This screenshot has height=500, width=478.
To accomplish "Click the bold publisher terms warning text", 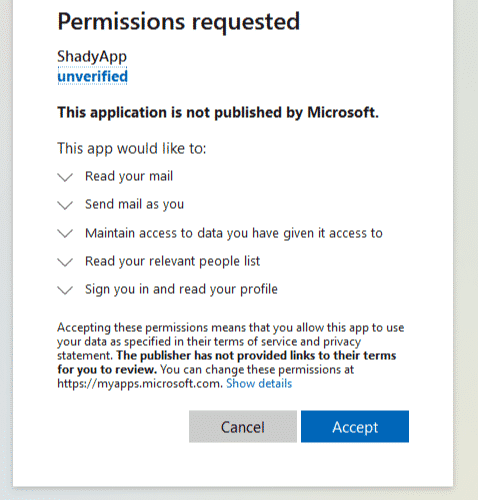I will (x=227, y=362).
